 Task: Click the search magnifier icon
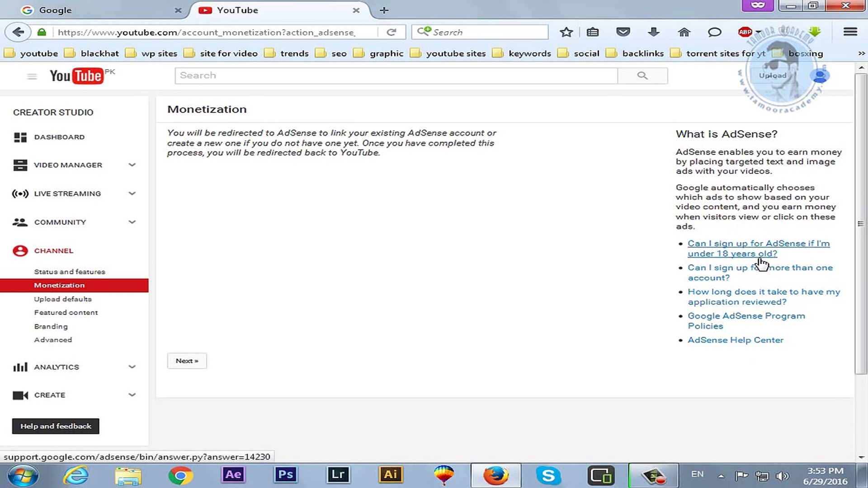pyautogui.click(x=642, y=75)
